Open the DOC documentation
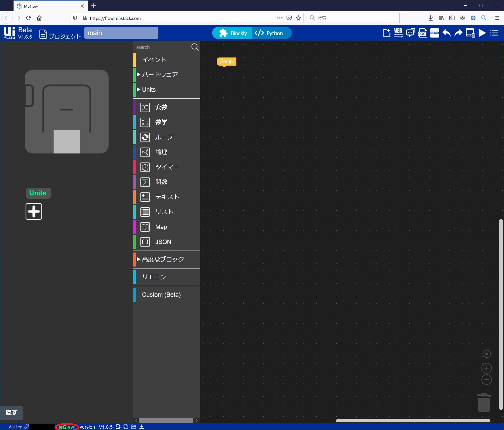The height and width of the screenshot is (430, 504). coord(423,33)
